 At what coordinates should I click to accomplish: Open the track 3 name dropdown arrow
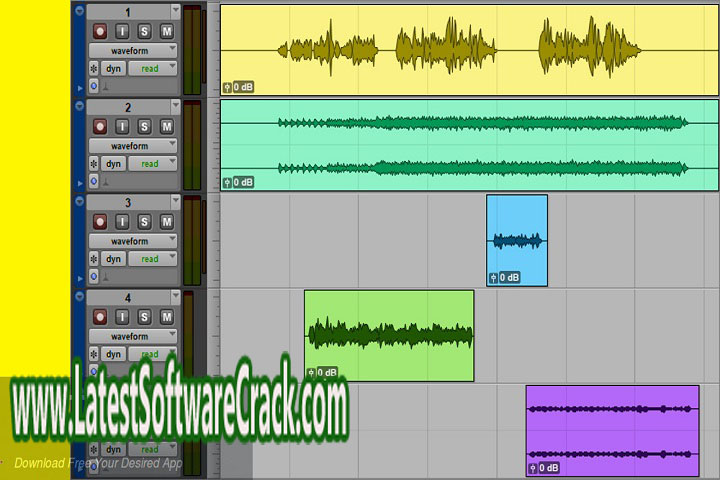tap(176, 203)
